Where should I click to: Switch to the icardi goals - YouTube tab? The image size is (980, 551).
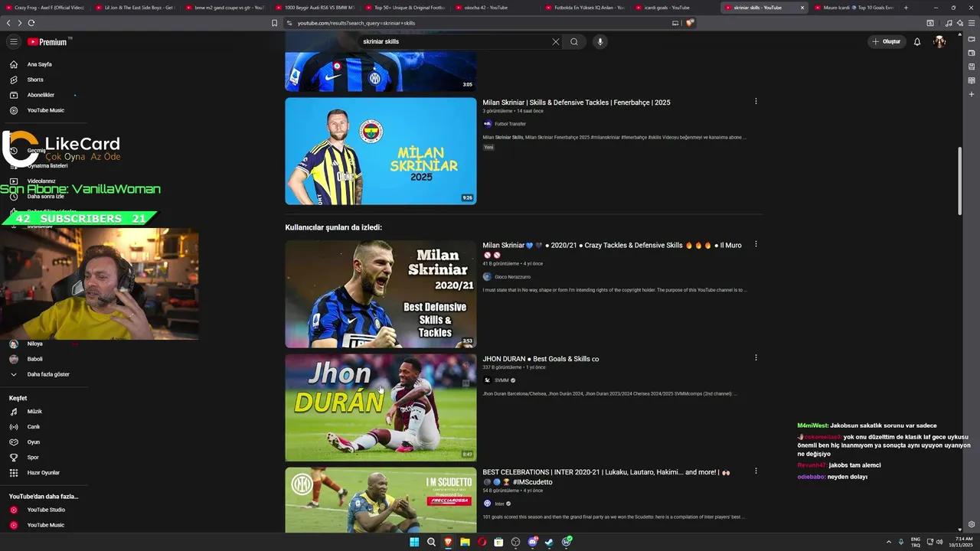(x=675, y=8)
